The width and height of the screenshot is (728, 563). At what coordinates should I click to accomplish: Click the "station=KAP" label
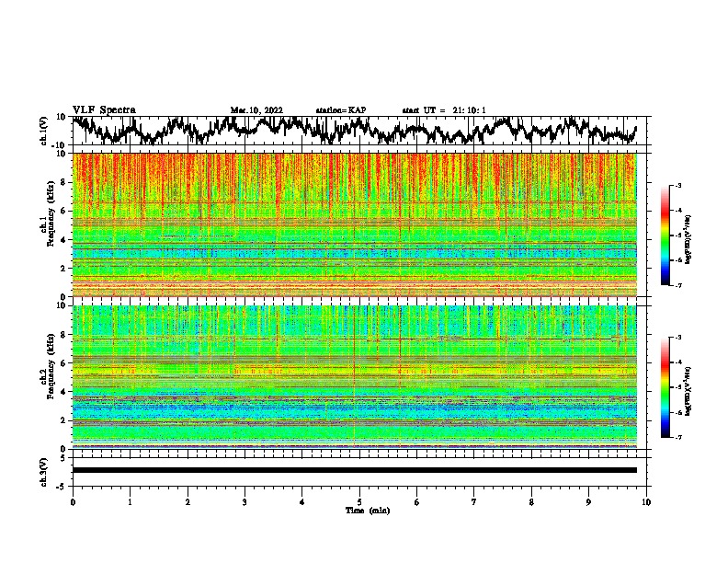pos(341,110)
